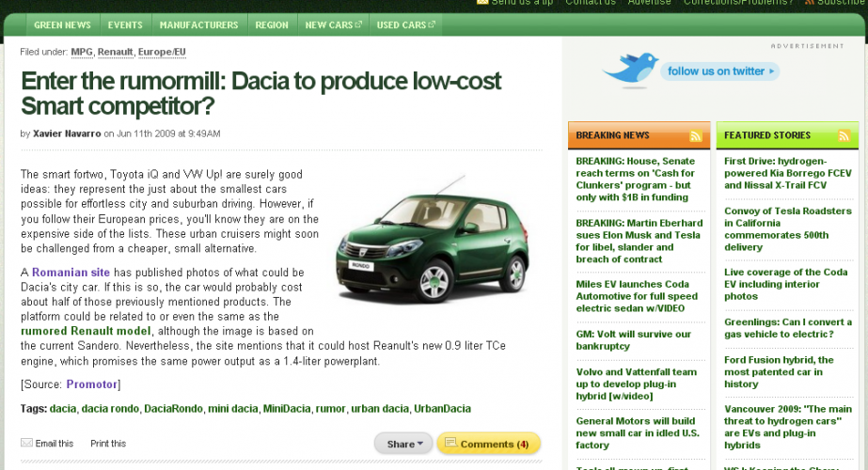868x470 pixels.
Task: Follow the Romanian site link
Action: click(71, 273)
